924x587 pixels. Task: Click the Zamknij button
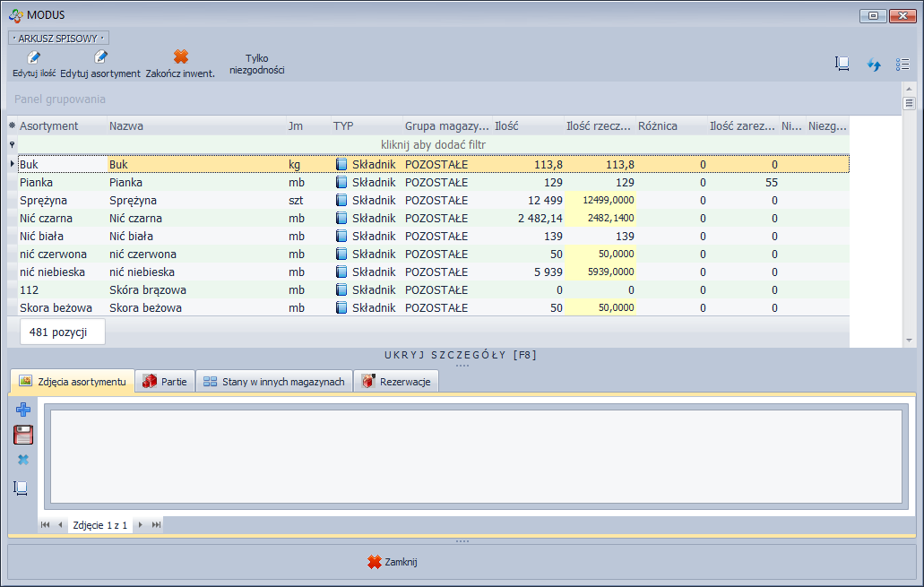coord(393,562)
